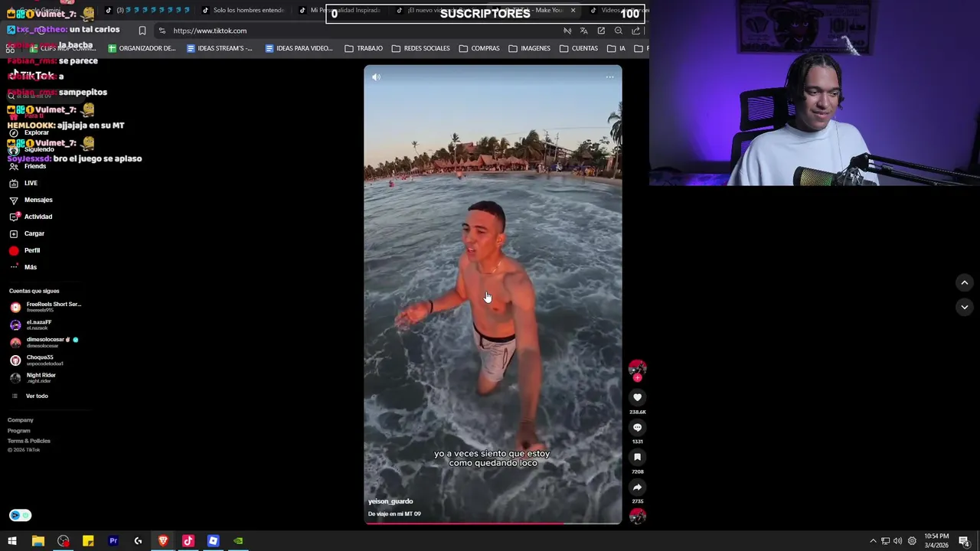The image size is (980, 551).
Task: Share the video with the arrow icon
Action: click(637, 487)
